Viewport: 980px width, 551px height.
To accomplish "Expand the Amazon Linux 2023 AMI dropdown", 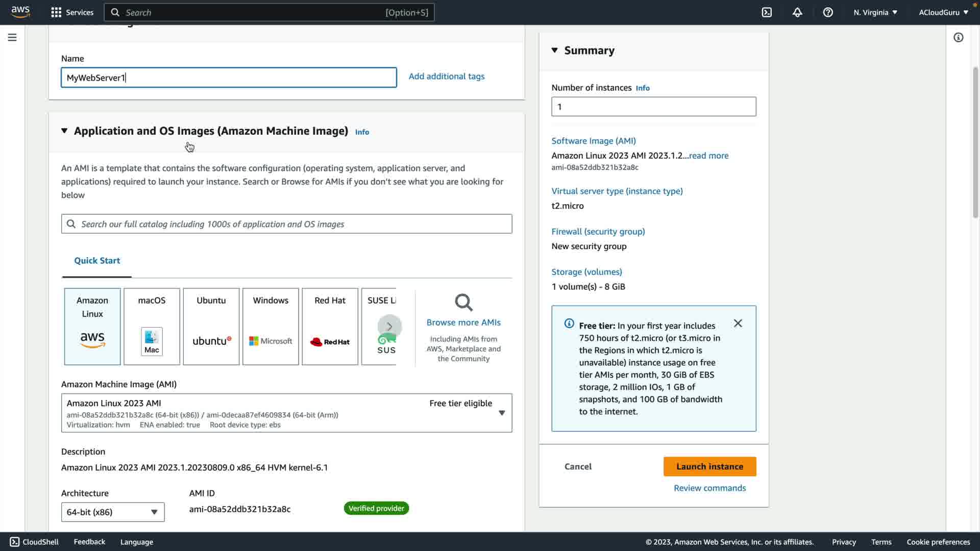I will pos(501,413).
